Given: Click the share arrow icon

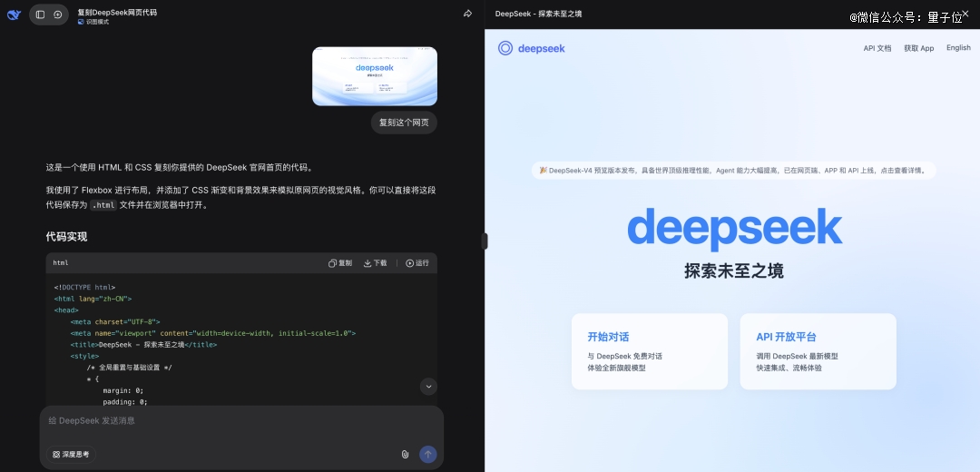Looking at the screenshot, I should point(467,14).
